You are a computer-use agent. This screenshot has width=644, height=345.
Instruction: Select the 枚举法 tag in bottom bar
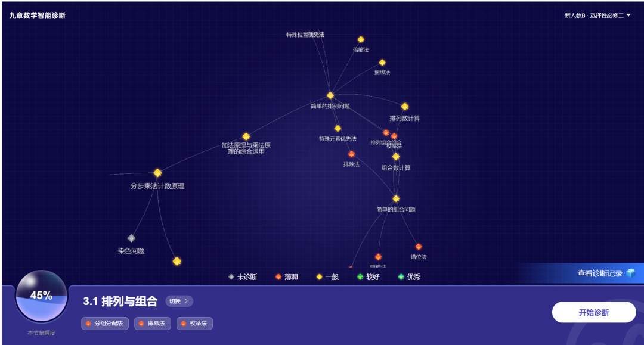[x=194, y=324]
